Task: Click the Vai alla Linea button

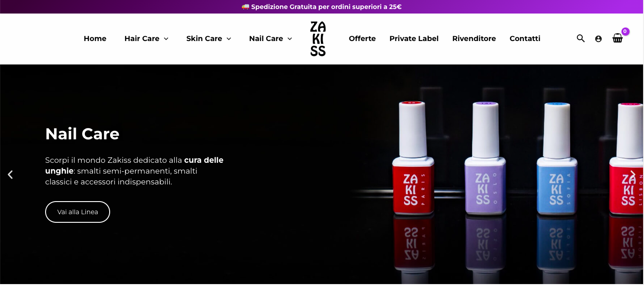Action: pyautogui.click(x=78, y=212)
